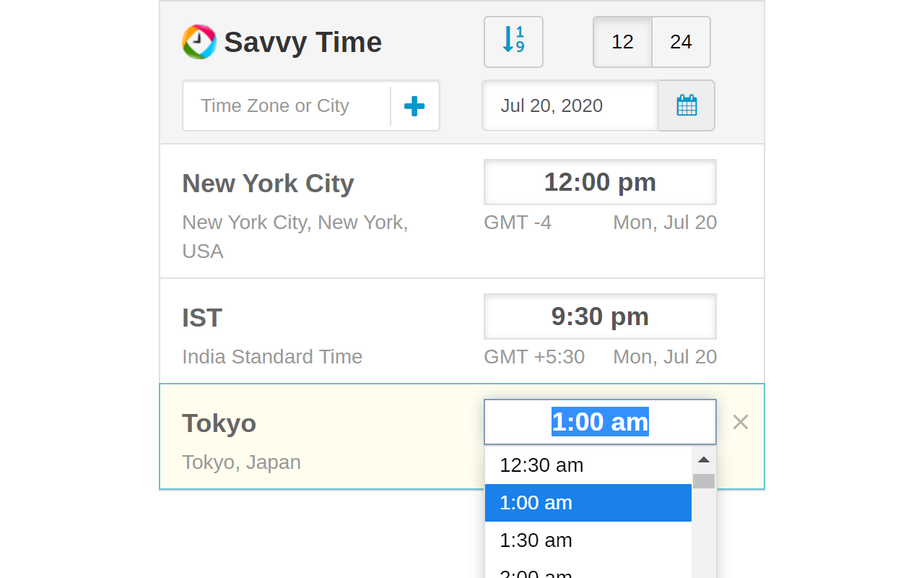
Task: Click the Savvy Time clock logo
Action: coord(199,42)
